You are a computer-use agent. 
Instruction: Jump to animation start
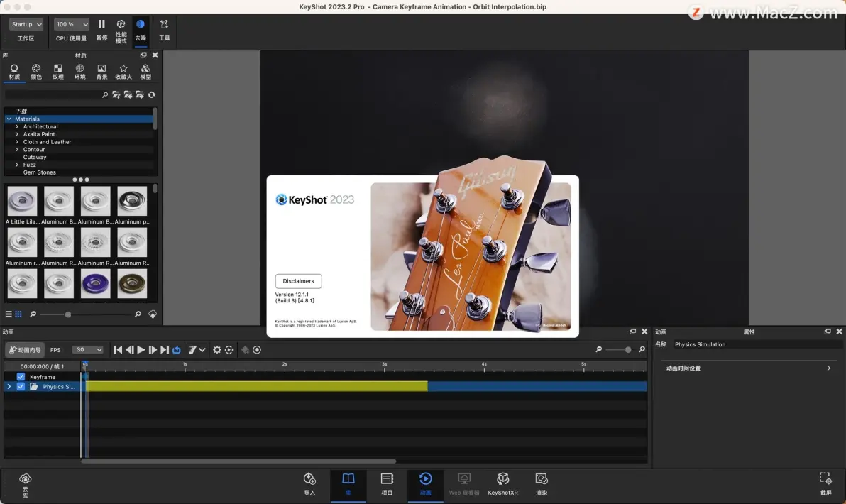pos(118,350)
